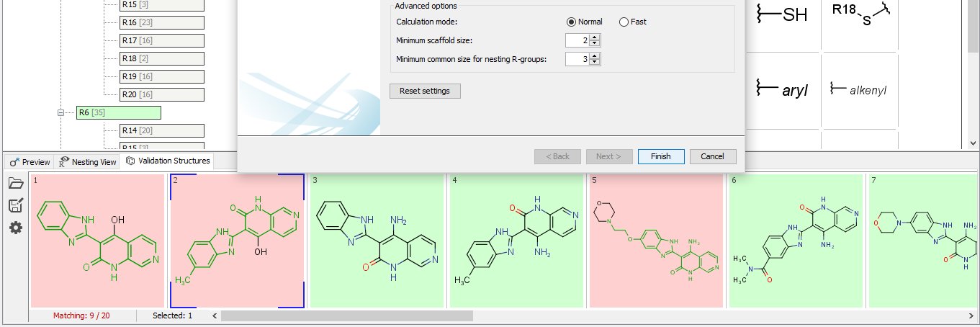Select R18 [2] in the tree
The width and height of the screenshot is (980, 327).
162,58
